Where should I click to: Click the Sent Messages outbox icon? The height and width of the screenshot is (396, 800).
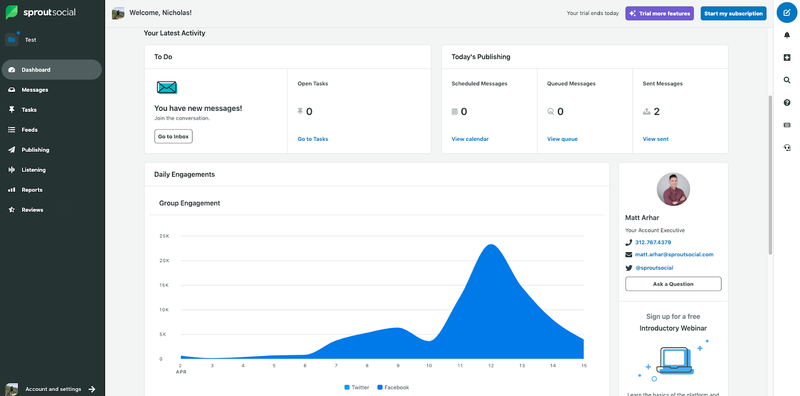[x=646, y=111]
